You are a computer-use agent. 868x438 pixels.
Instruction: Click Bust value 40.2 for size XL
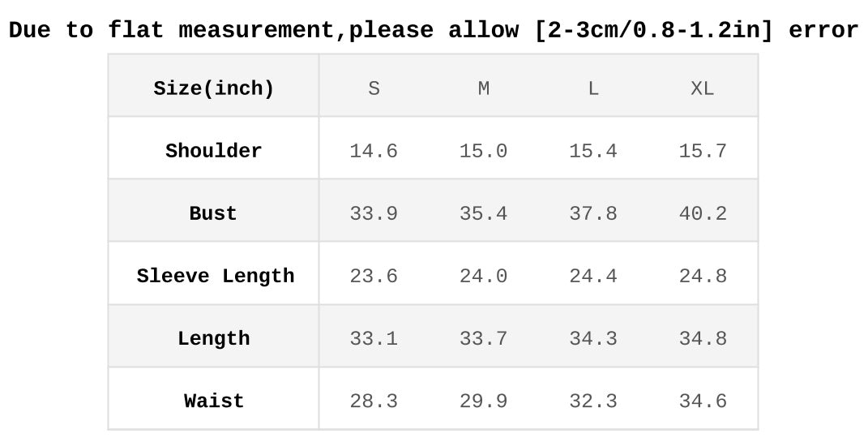[703, 213]
